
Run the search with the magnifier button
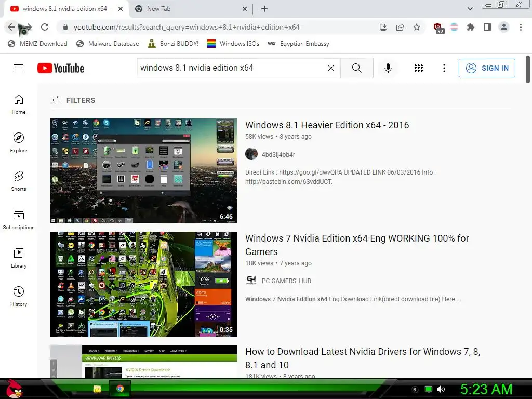click(356, 68)
